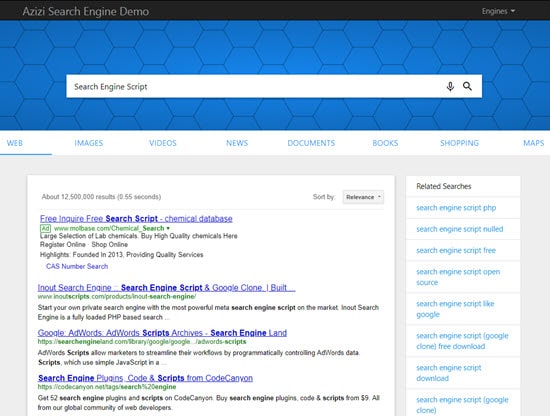Click the Azizi Search Engine Demo title
550x416 pixels.
click(x=86, y=11)
